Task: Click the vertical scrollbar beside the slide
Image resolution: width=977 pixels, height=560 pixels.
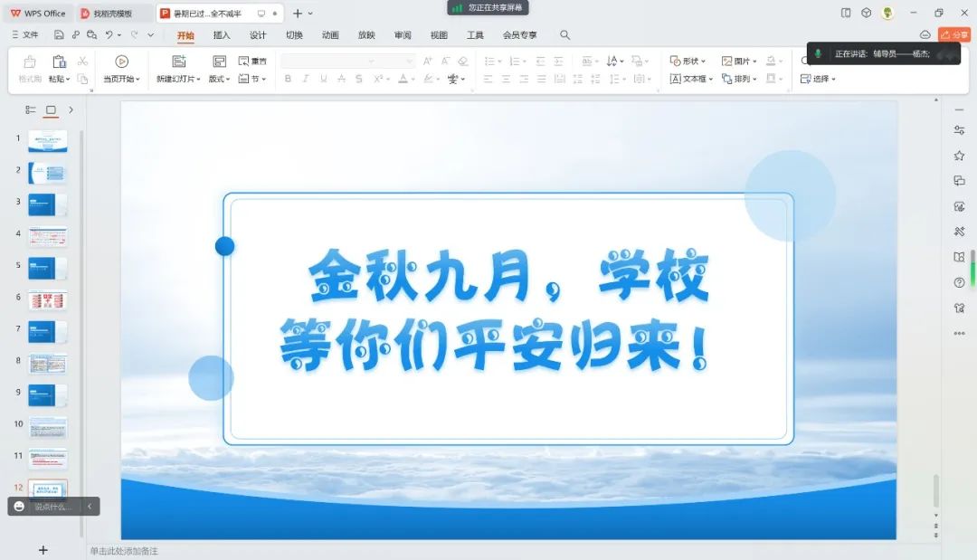Action: 936,490
